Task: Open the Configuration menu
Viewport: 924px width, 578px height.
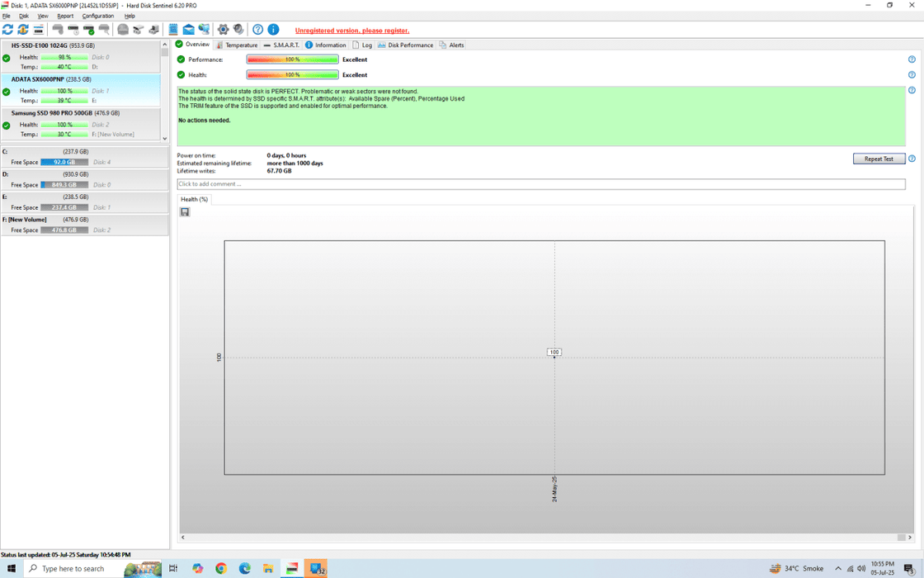Action: point(98,16)
